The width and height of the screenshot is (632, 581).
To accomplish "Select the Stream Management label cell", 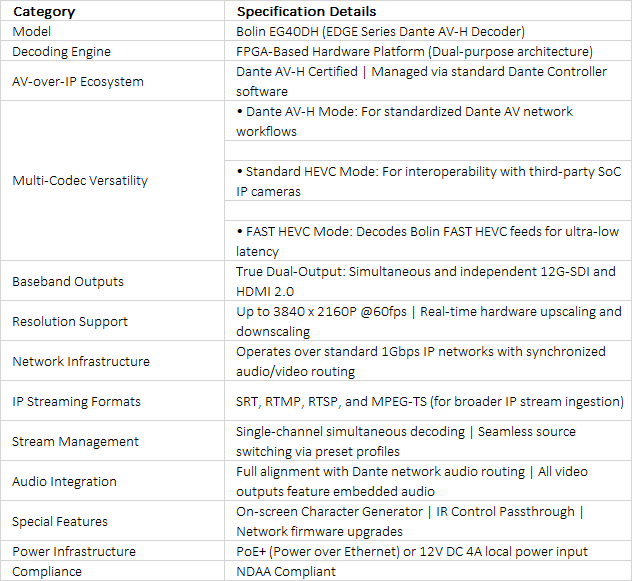I will [x=112, y=441].
